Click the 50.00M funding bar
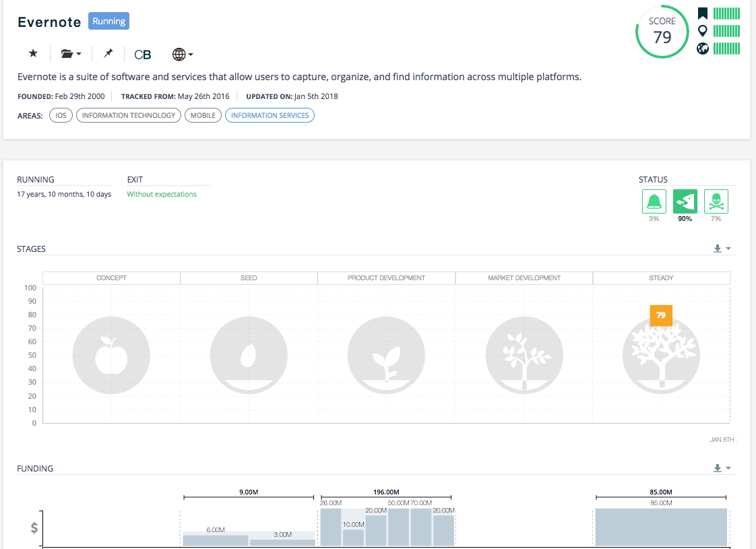 click(398, 527)
